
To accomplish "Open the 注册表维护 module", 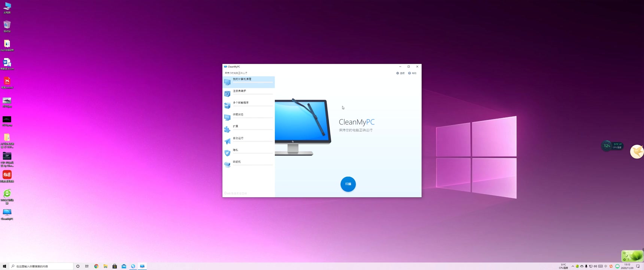I will tap(249, 94).
